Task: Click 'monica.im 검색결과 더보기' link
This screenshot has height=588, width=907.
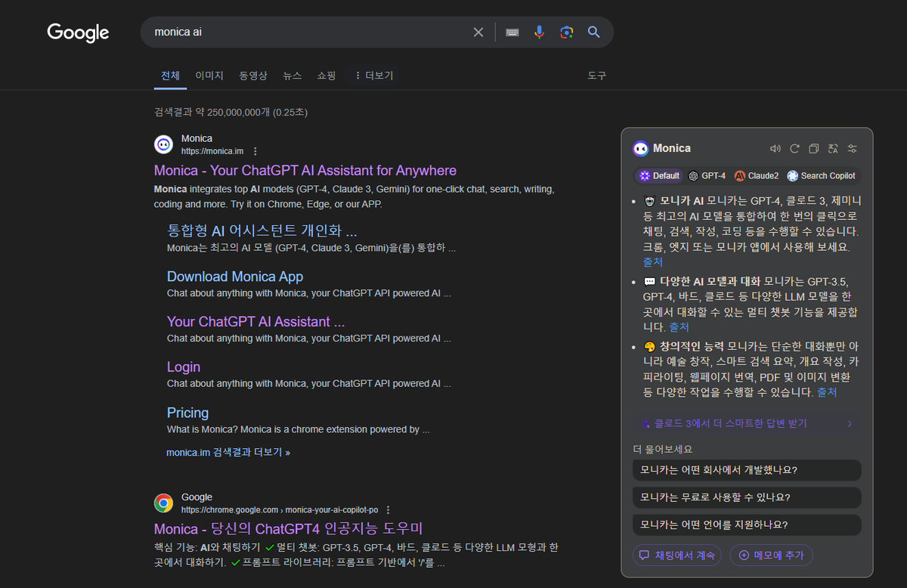Action: pos(228,452)
